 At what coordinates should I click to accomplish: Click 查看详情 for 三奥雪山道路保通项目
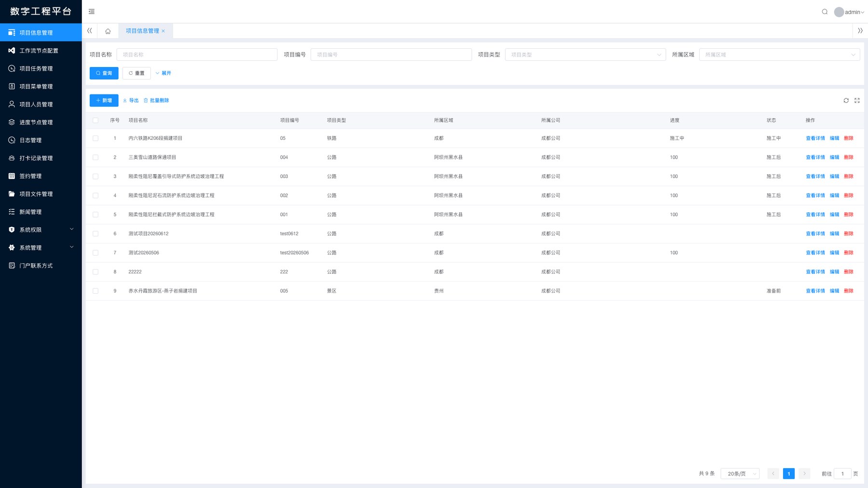click(815, 157)
